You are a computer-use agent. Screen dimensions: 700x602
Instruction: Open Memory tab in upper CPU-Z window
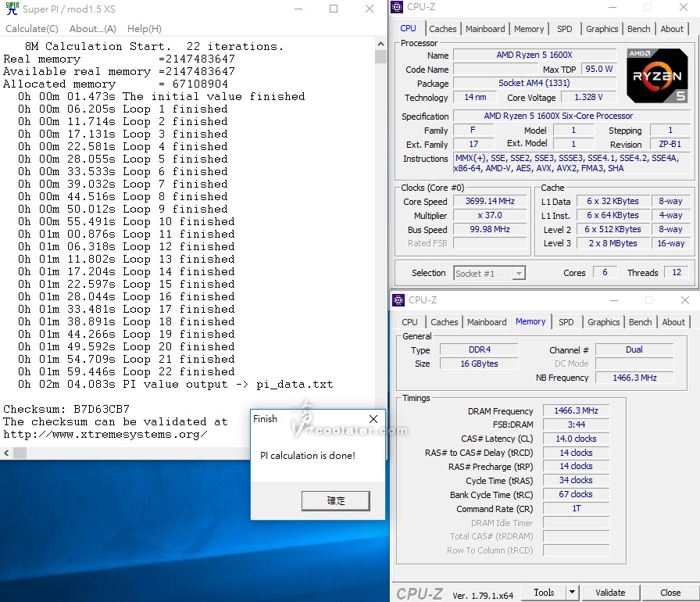pyautogui.click(x=529, y=29)
